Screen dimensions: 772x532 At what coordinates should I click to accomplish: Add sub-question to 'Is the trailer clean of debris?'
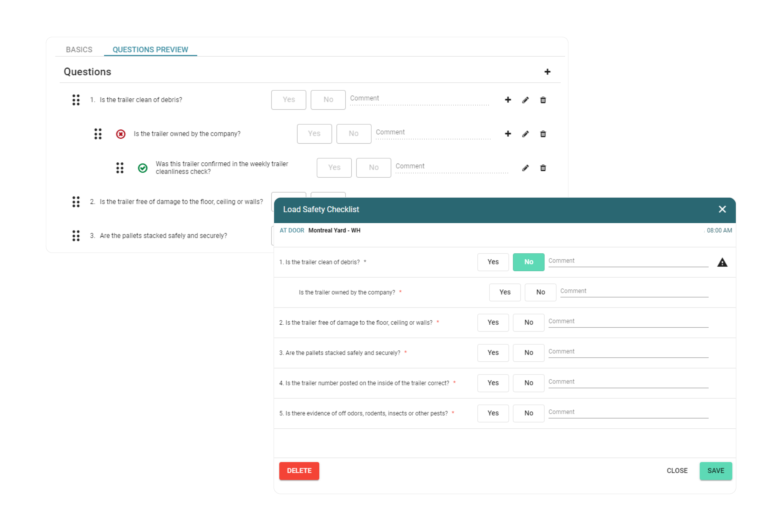coord(508,100)
